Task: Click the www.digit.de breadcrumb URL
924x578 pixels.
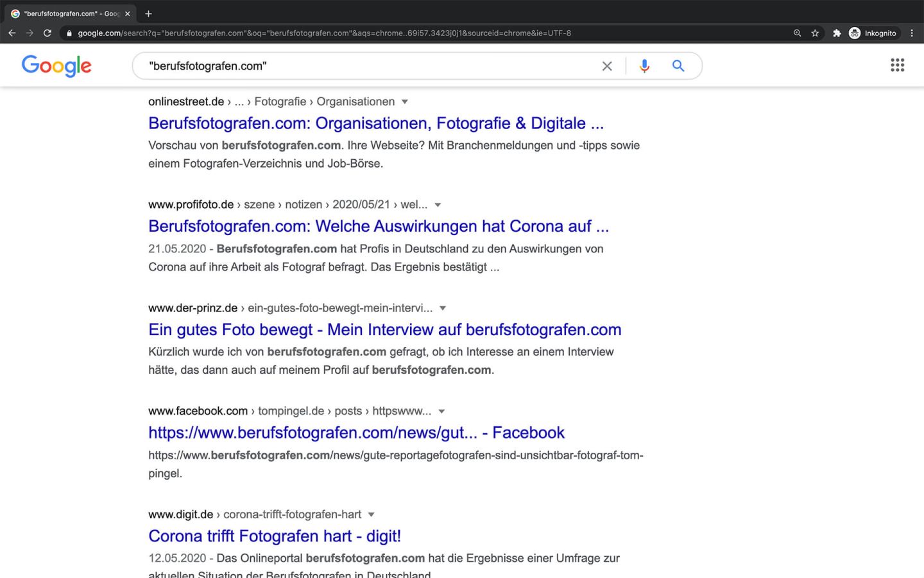Action: 255,514
